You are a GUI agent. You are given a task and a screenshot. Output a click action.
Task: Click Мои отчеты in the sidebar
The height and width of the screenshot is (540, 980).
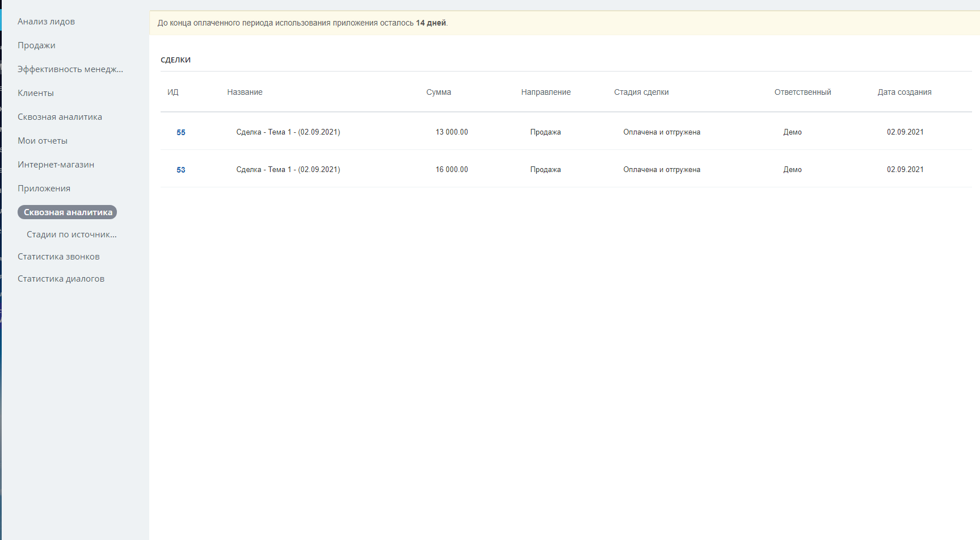pyautogui.click(x=43, y=141)
